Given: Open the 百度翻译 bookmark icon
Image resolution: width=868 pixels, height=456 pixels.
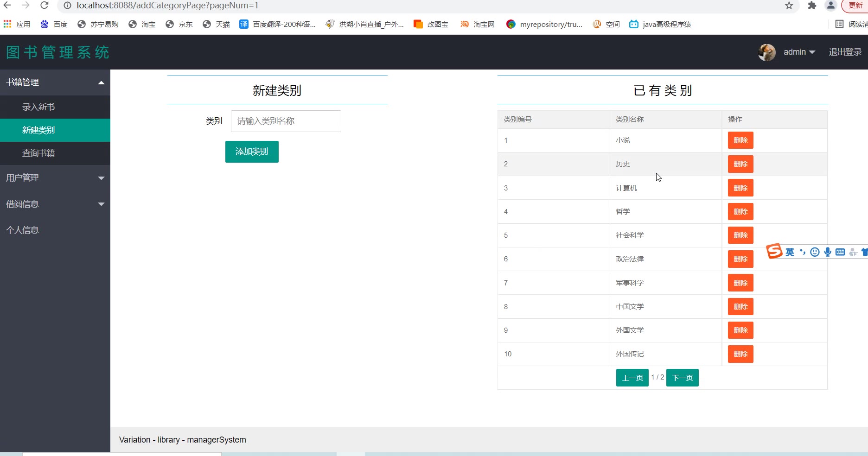Looking at the screenshot, I should click(244, 24).
